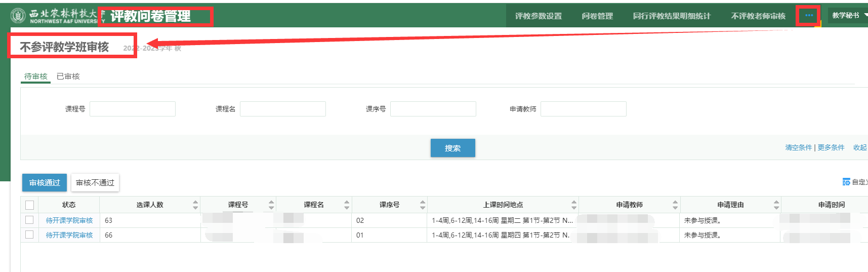Click the 审核通过 button

pyautogui.click(x=45, y=182)
